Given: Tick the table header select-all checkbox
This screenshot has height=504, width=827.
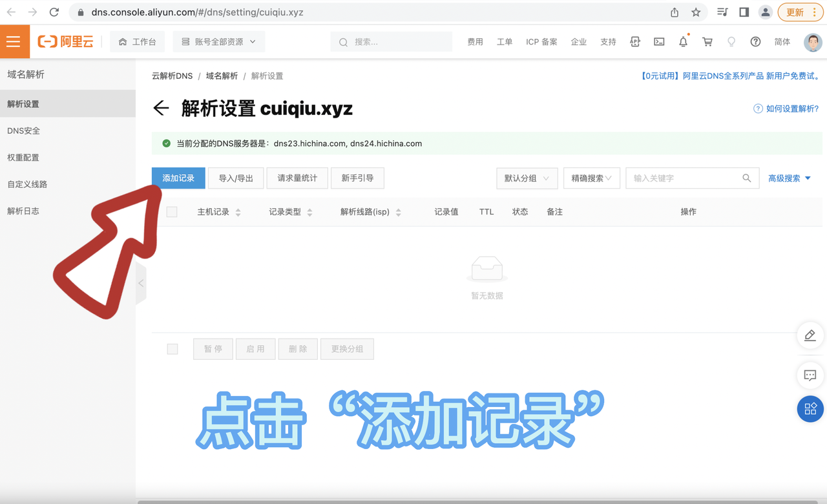Looking at the screenshot, I should click(x=172, y=212).
